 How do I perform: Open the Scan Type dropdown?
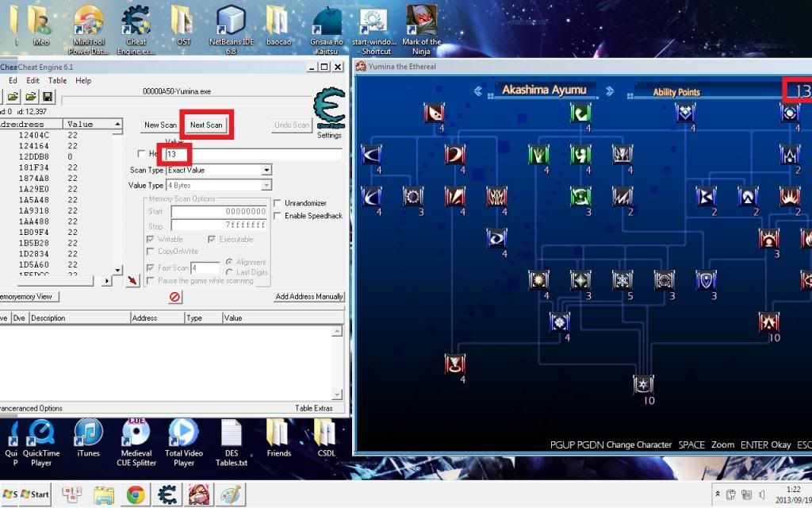pos(266,170)
